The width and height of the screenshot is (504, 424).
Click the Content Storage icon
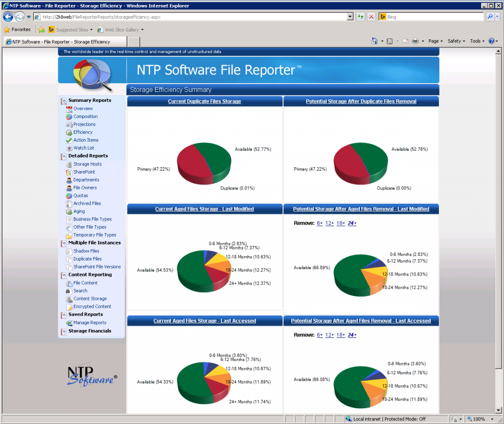[69, 299]
